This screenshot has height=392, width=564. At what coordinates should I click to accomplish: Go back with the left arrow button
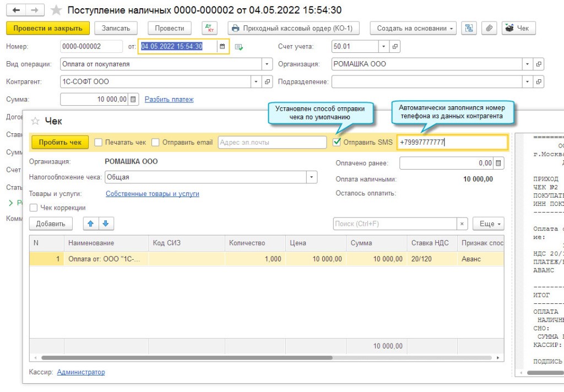coord(16,10)
